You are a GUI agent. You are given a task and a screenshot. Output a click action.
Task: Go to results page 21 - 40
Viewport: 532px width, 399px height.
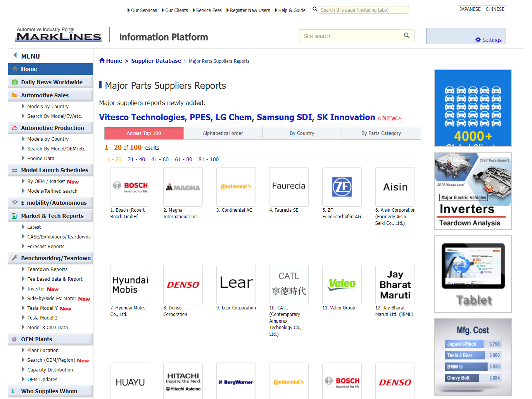click(x=136, y=159)
